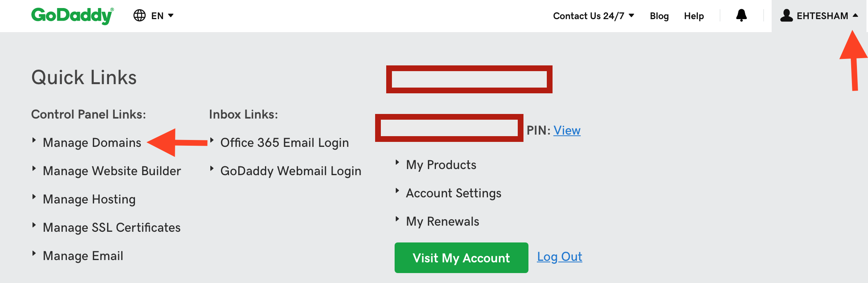Click the globe language icon

(139, 16)
